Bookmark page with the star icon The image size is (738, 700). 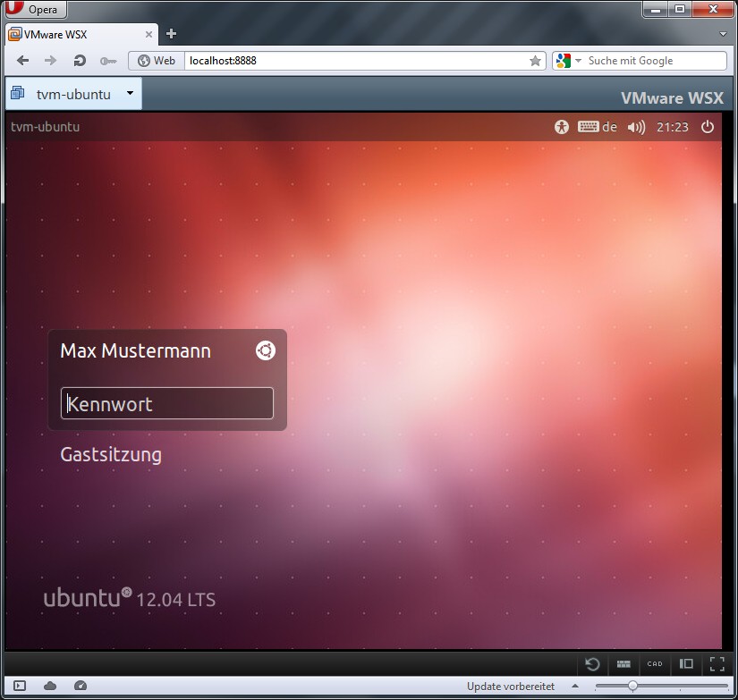click(535, 61)
